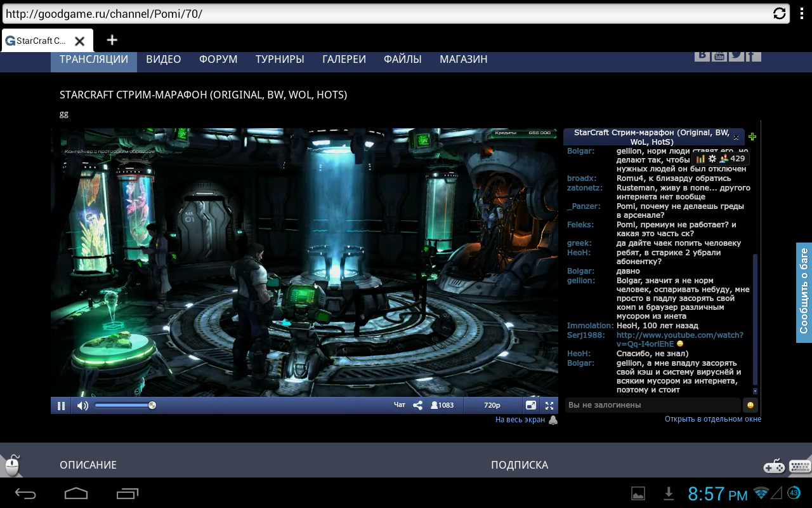
Task: Tap the Android recent apps button
Action: [128, 493]
